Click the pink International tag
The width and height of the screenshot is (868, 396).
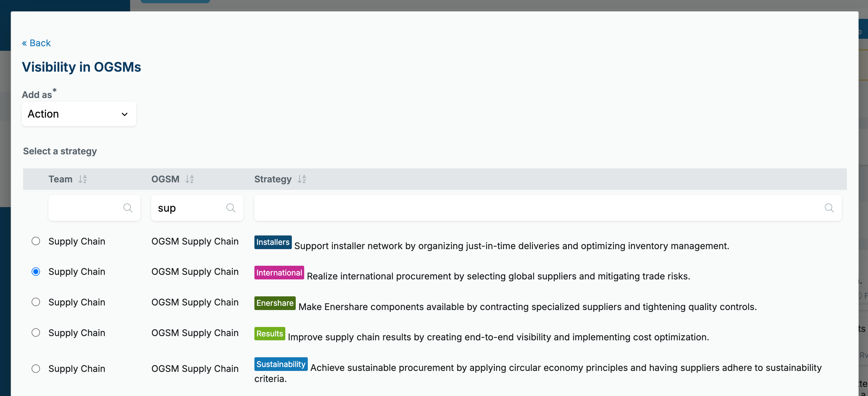click(279, 273)
